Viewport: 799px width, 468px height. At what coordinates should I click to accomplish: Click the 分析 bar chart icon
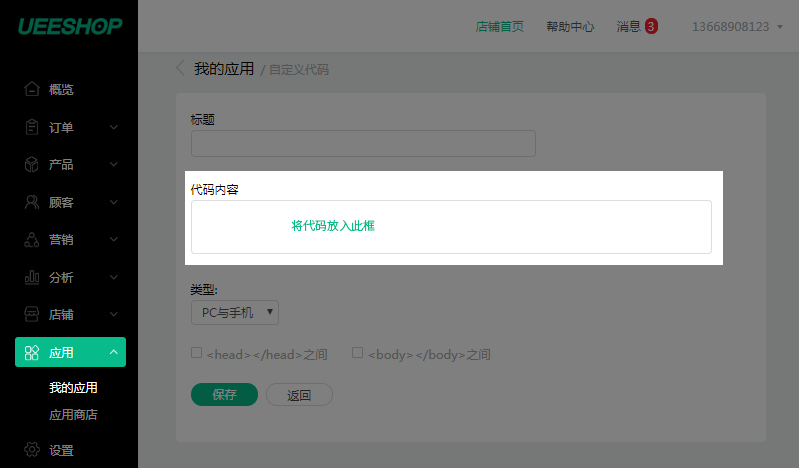click(32, 277)
